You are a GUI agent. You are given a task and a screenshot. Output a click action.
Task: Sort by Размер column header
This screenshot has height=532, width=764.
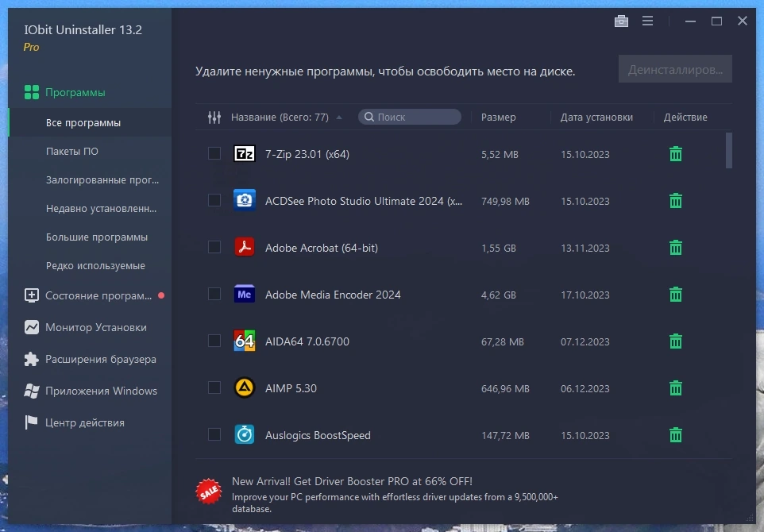(x=498, y=118)
